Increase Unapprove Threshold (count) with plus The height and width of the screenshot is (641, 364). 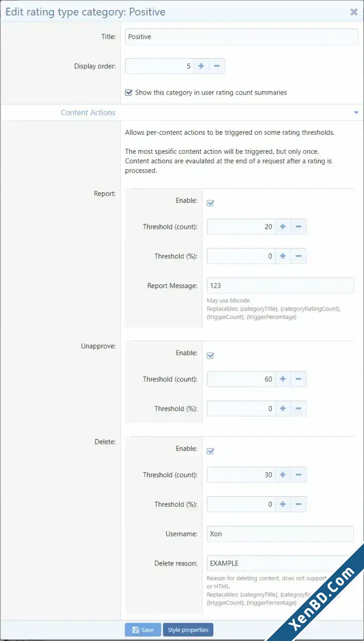pos(283,379)
